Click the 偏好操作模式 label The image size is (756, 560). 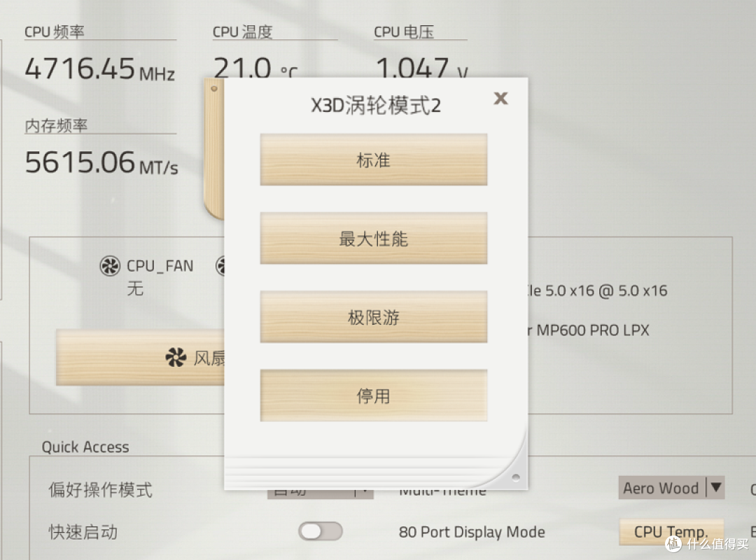click(x=100, y=489)
